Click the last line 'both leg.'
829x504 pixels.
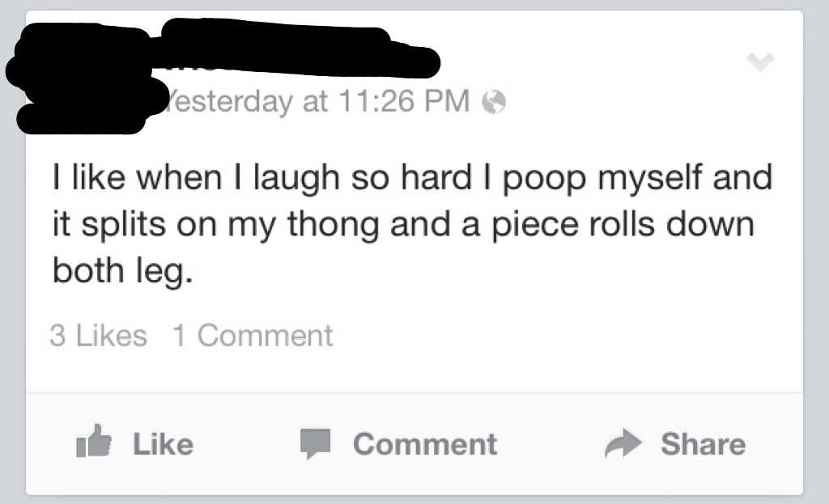point(122,272)
